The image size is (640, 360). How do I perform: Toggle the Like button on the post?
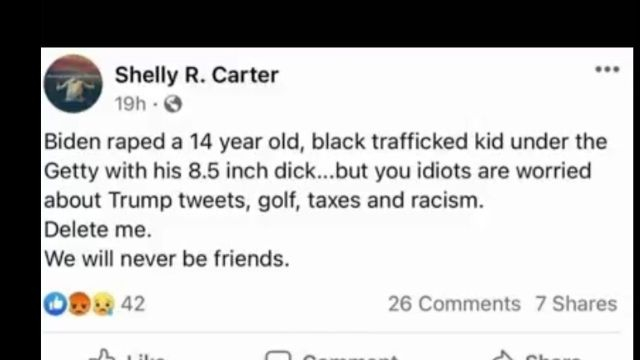click(x=127, y=355)
